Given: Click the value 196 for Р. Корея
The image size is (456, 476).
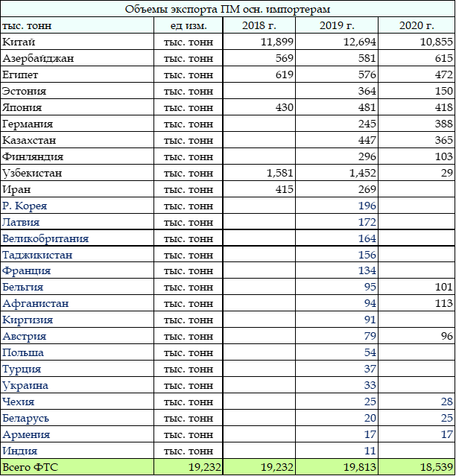Looking at the screenshot, I should pos(366,206).
